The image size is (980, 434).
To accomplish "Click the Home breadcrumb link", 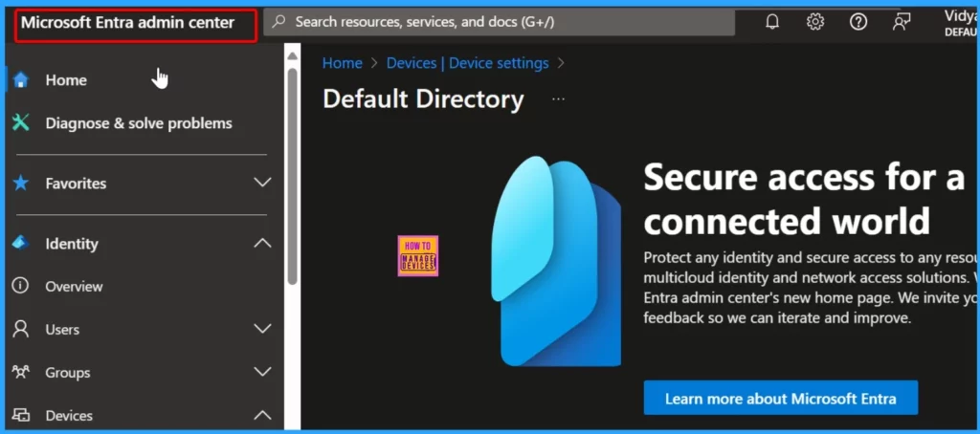I will (x=342, y=63).
